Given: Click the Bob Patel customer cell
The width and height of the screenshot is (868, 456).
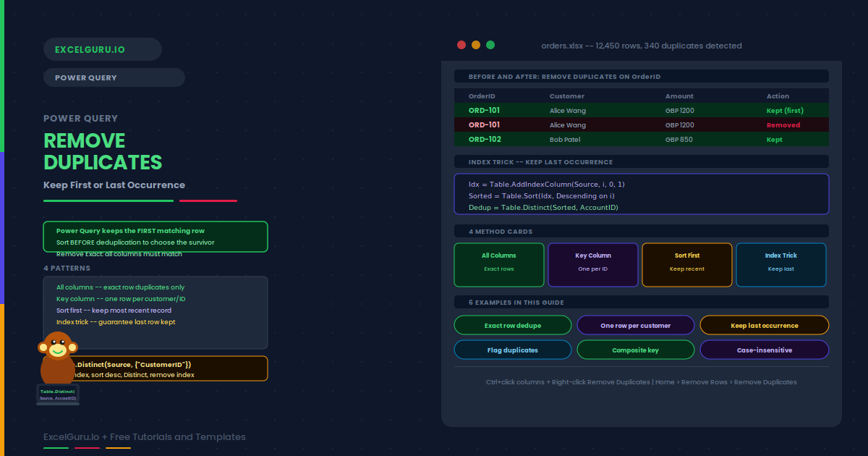Looking at the screenshot, I should 565,139.
